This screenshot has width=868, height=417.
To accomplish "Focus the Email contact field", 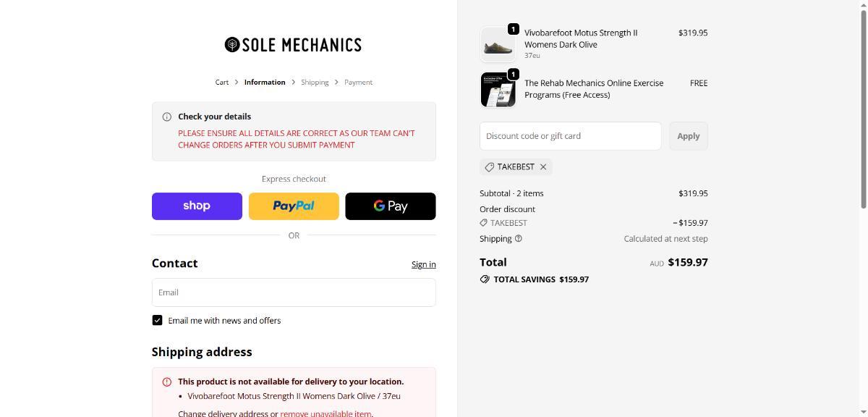I will [294, 292].
